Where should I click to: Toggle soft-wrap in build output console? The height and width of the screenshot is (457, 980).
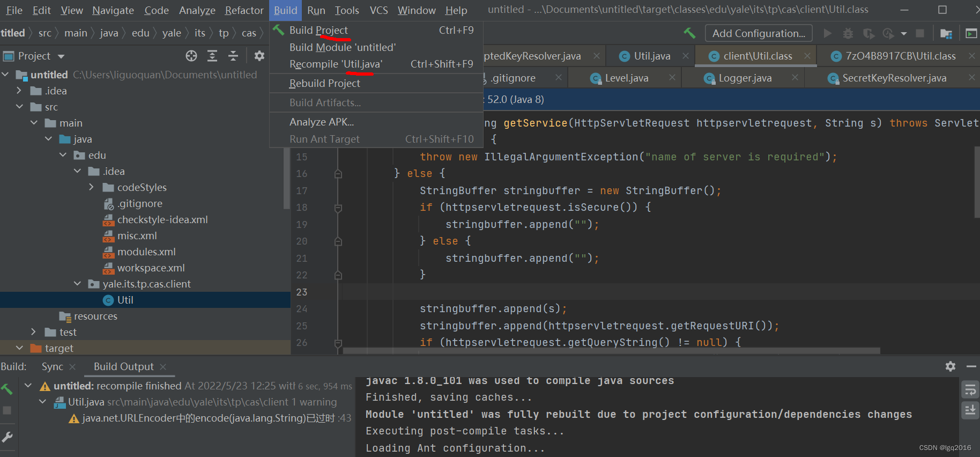coord(970,389)
